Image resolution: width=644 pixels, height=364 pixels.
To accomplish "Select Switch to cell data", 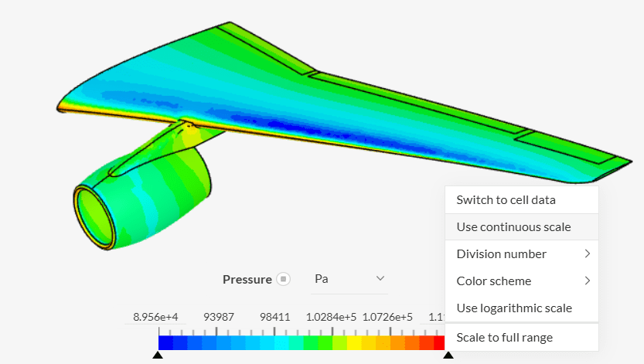I will pos(506,199).
